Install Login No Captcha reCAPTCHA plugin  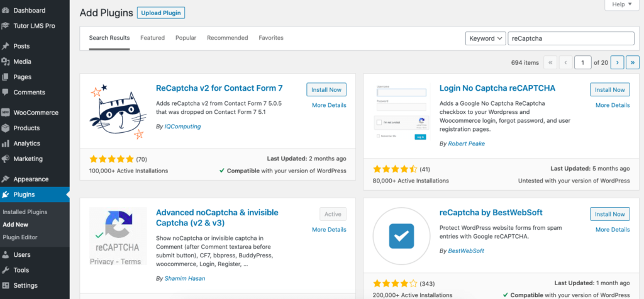coord(610,89)
